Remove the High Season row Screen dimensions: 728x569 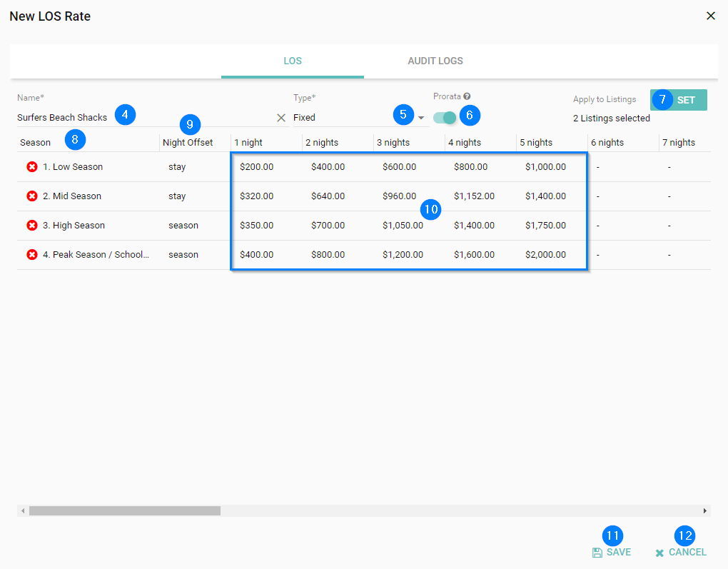click(x=32, y=226)
